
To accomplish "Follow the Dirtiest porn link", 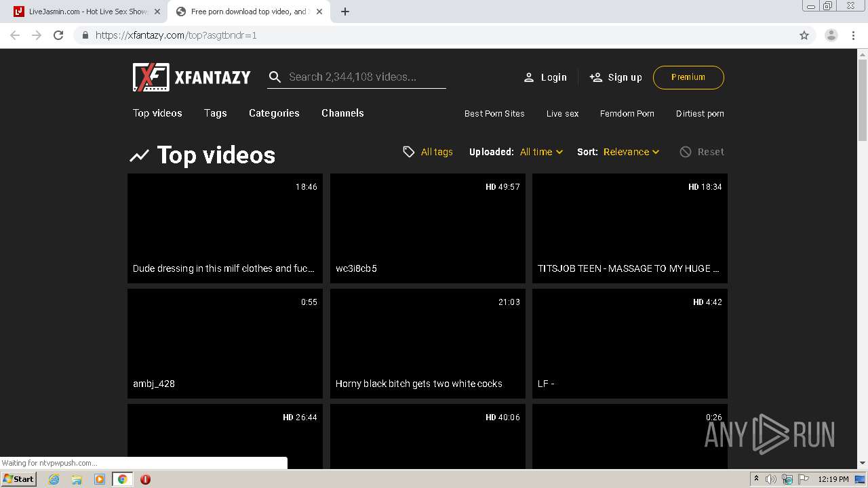I will [700, 114].
